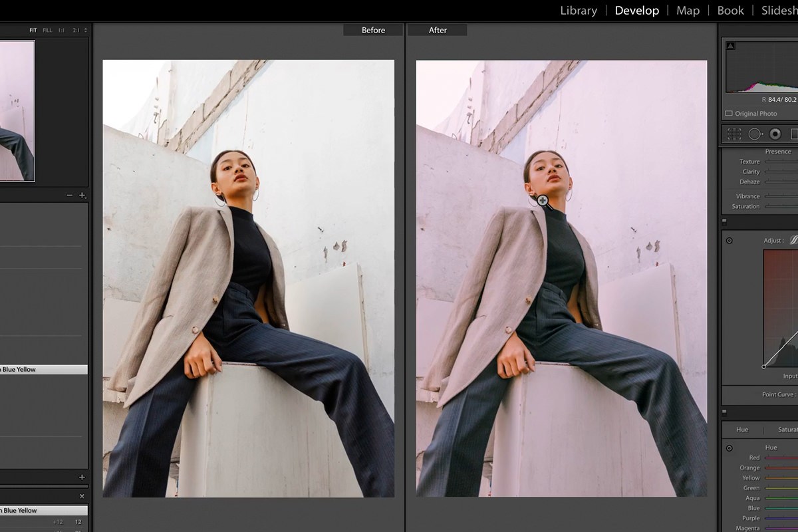This screenshot has height=532, width=798.
Task: Click the +12 value in left panel
Action: [59, 522]
